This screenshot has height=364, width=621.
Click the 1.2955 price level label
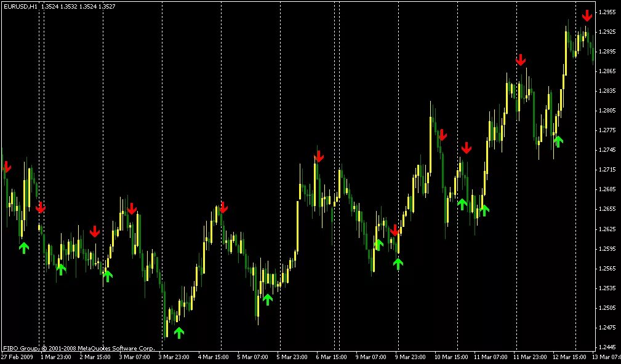(x=607, y=12)
